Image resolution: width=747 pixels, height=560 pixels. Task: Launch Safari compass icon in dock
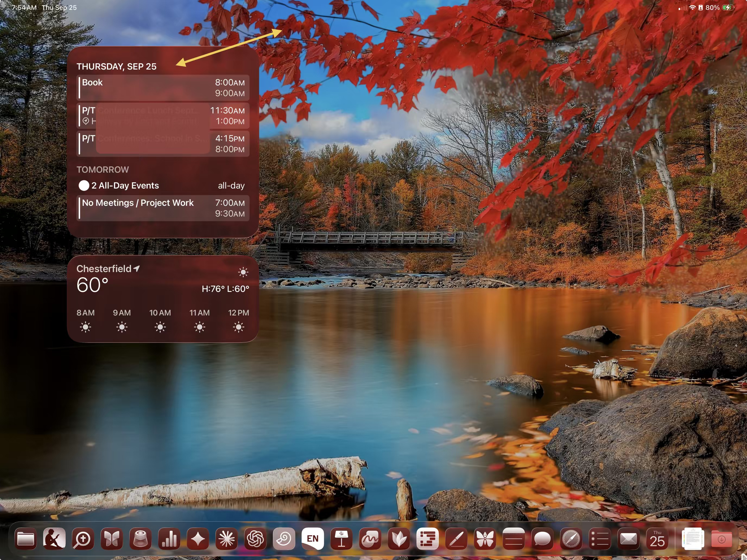[571, 539]
